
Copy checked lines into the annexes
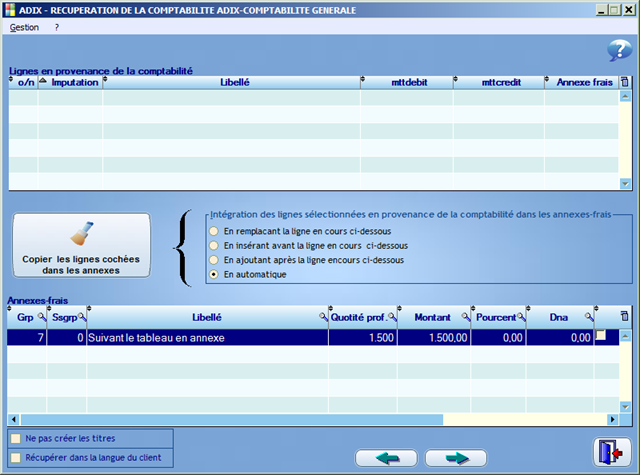click(x=81, y=245)
